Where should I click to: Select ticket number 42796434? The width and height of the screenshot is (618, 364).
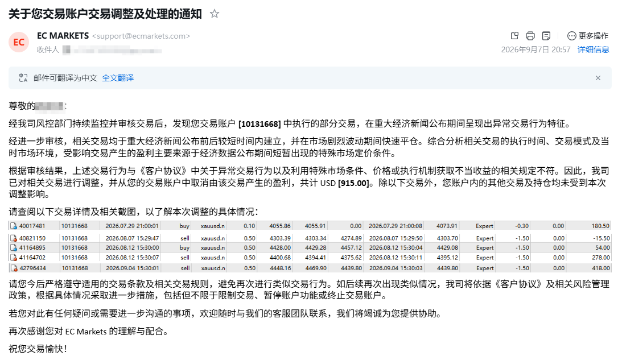32,268
